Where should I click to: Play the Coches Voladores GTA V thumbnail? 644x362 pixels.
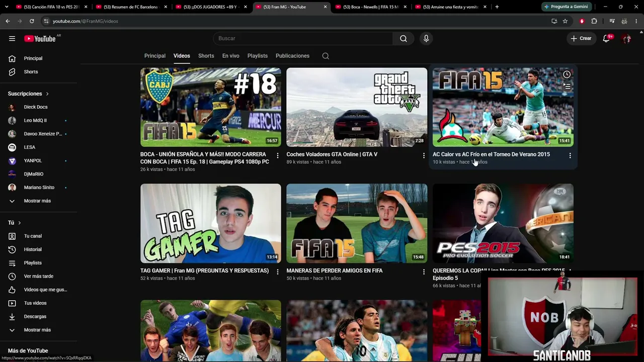[x=357, y=107]
